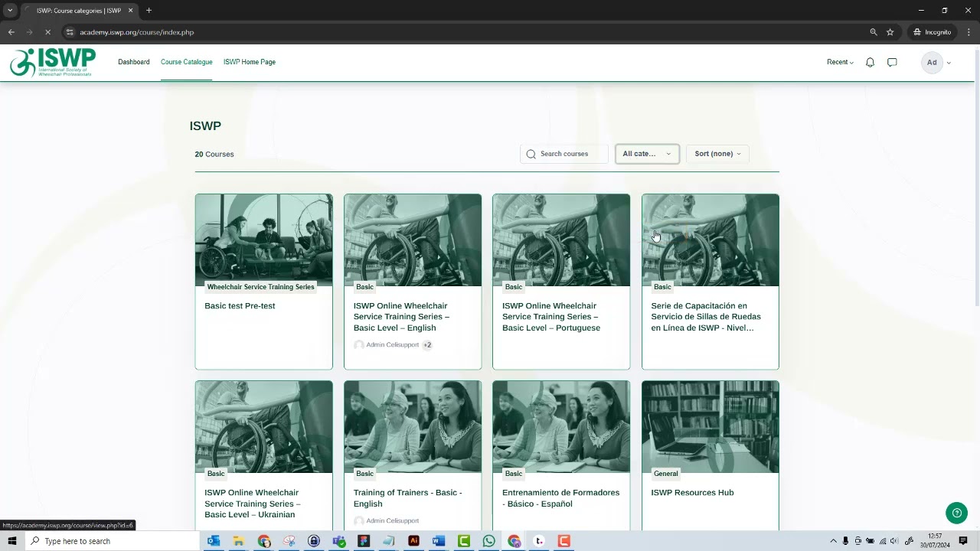Screen dimensions: 980x551
Task: Open the Sort (none) dropdown
Action: 717,154
